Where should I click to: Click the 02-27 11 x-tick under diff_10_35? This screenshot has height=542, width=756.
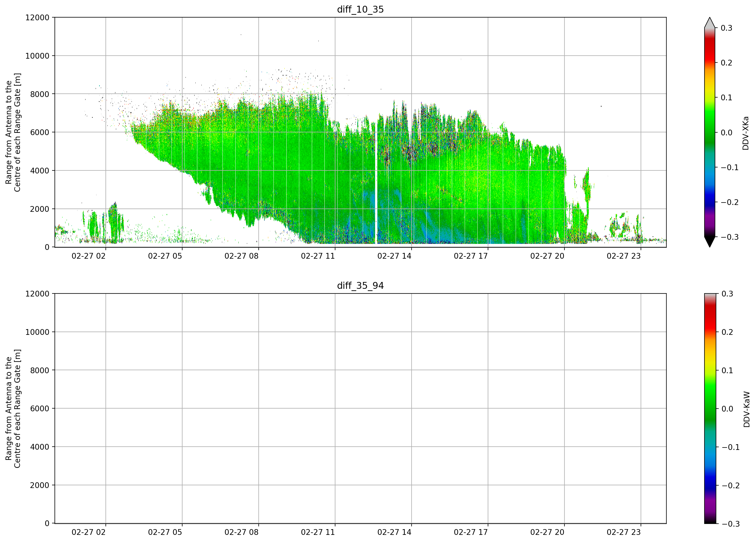tap(318, 256)
